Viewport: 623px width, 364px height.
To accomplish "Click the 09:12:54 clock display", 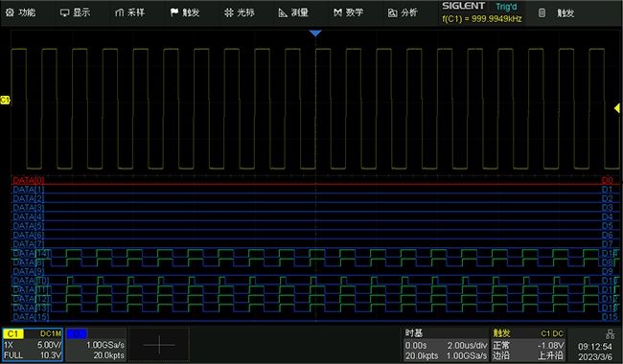I will pos(595,347).
